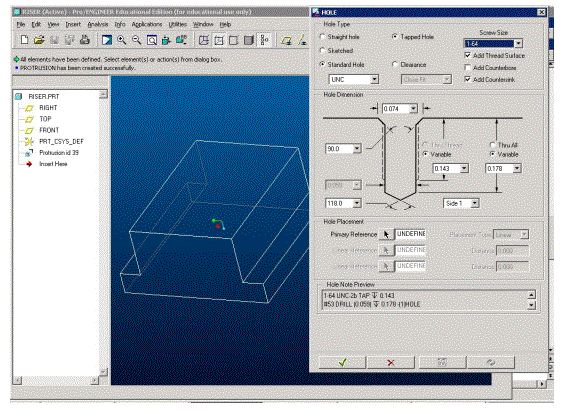Open a file using the folder icon

tap(39, 40)
